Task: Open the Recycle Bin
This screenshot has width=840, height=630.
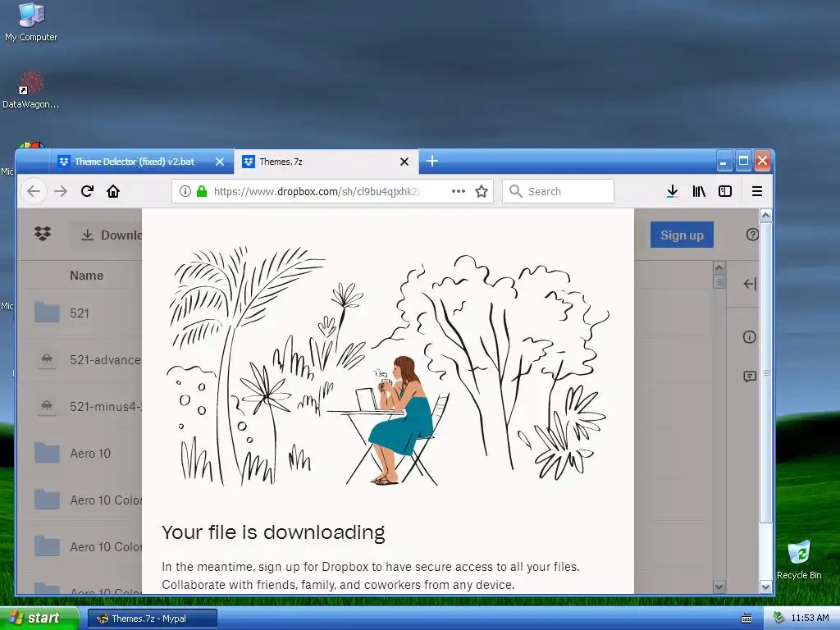Action: pos(799,559)
